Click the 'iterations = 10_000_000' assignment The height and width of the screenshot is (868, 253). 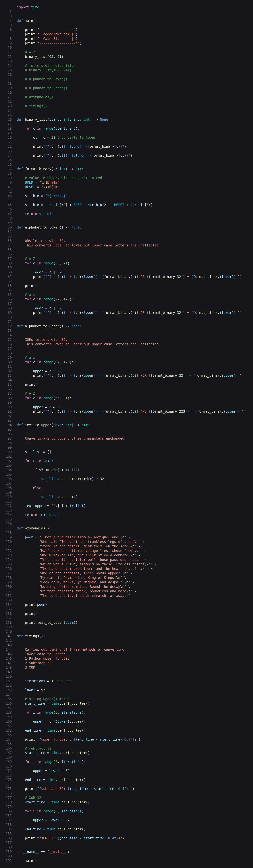coord(48,681)
